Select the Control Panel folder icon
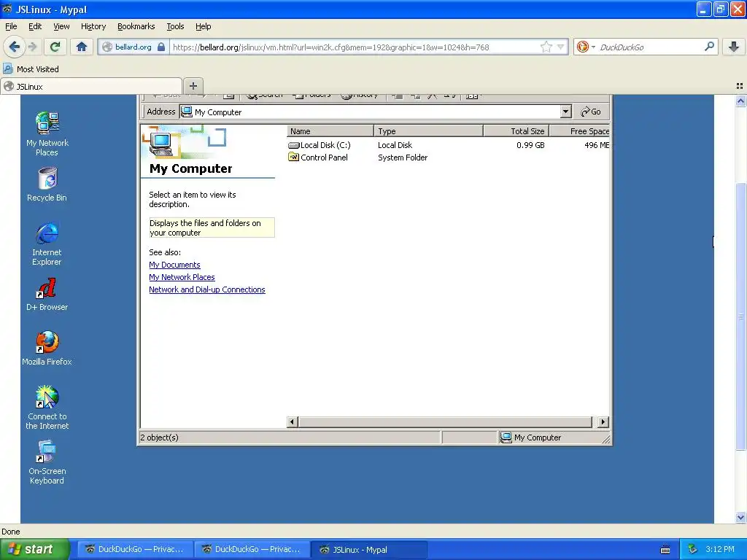The image size is (747, 560). coord(293,157)
